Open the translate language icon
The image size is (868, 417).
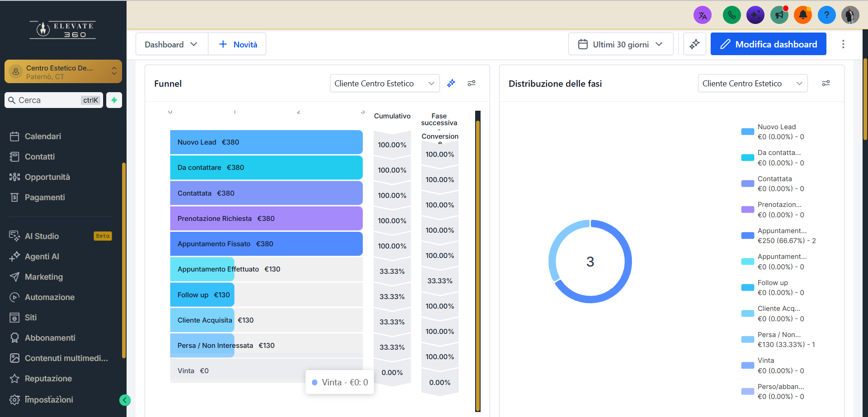(x=703, y=15)
